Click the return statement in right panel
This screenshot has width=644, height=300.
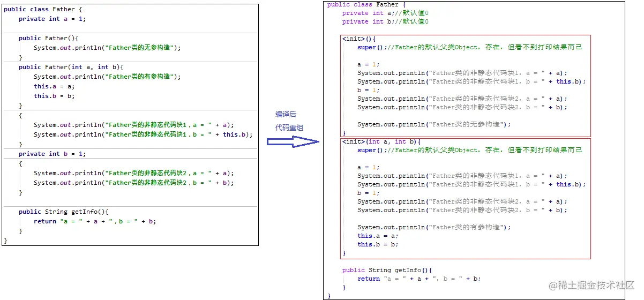(x=419, y=279)
